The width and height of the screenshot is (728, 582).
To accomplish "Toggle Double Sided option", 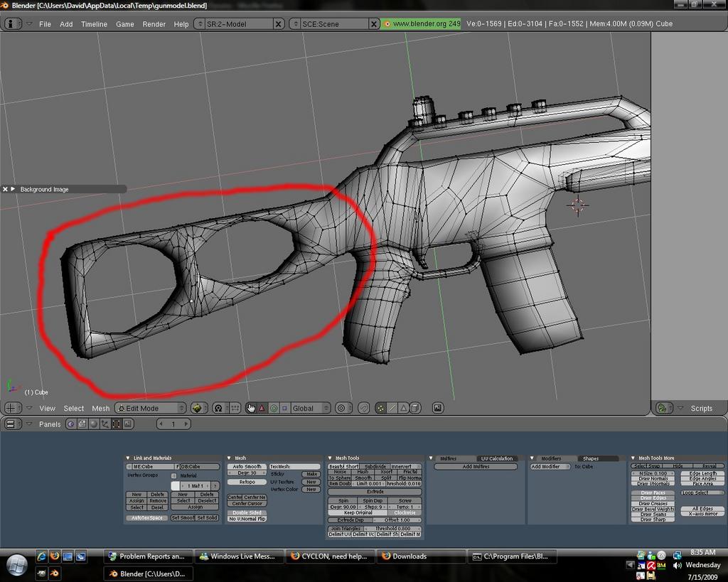I will point(247,512).
